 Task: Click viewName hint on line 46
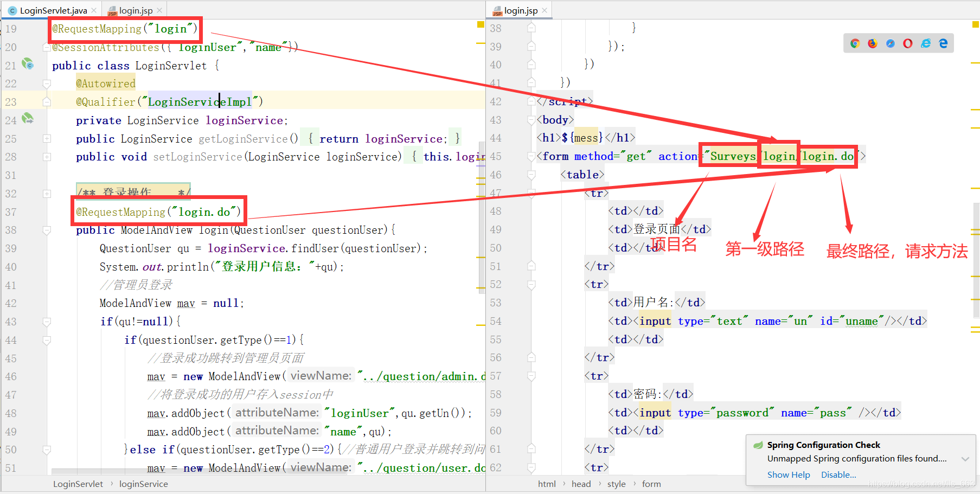(321, 376)
